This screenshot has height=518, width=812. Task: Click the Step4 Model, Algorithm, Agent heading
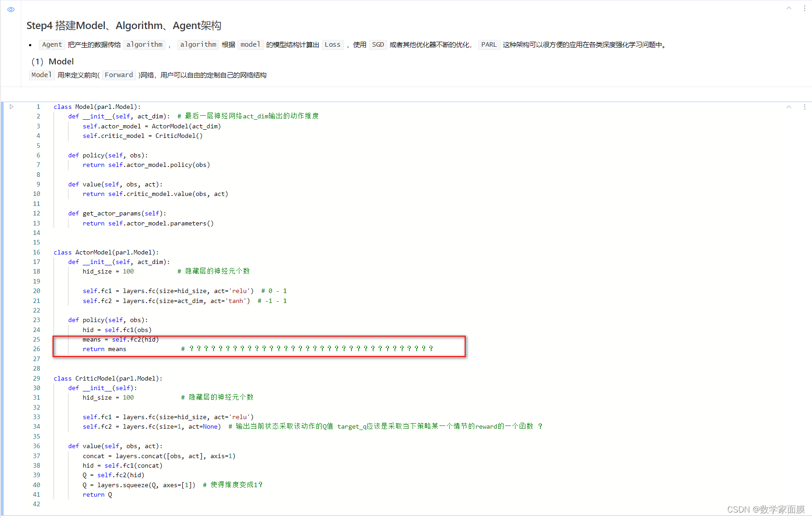[x=124, y=26]
